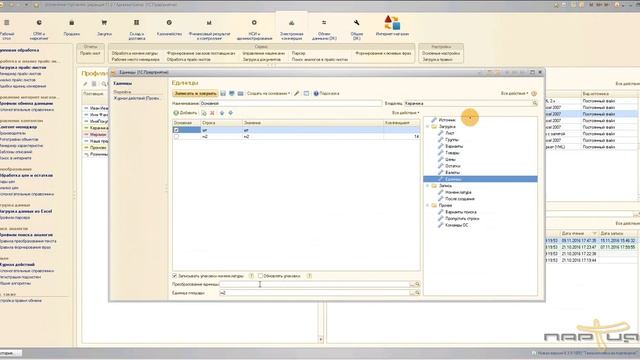Select Валюты item in settings tree

(x=452, y=173)
